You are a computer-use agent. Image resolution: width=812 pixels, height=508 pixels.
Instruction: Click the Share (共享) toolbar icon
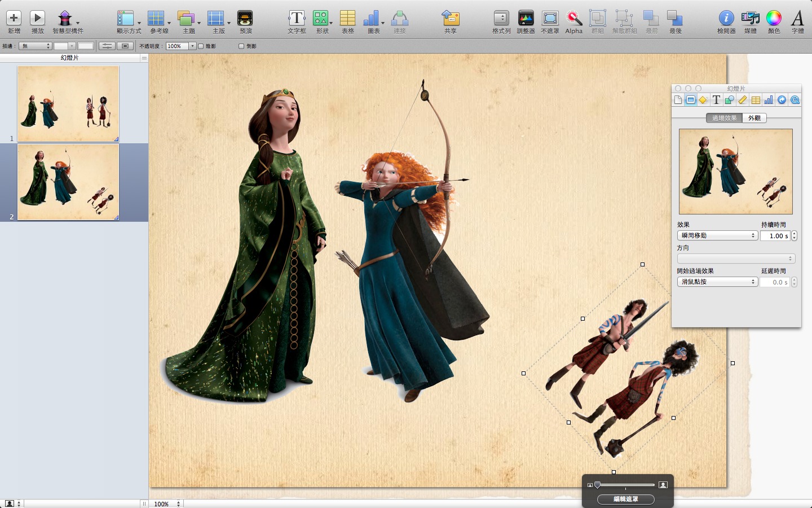(x=450, y=18)
